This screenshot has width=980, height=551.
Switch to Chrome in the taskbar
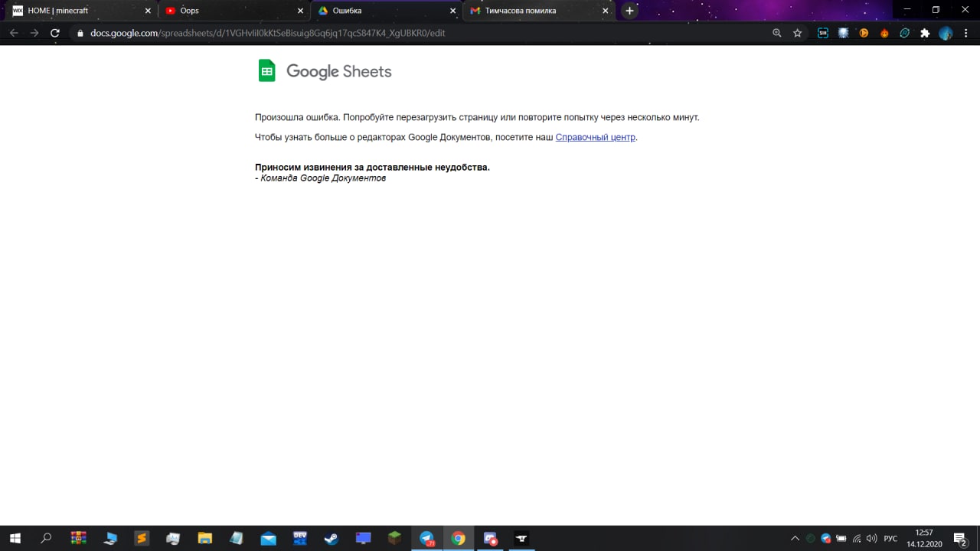click(x=458, y=538)
